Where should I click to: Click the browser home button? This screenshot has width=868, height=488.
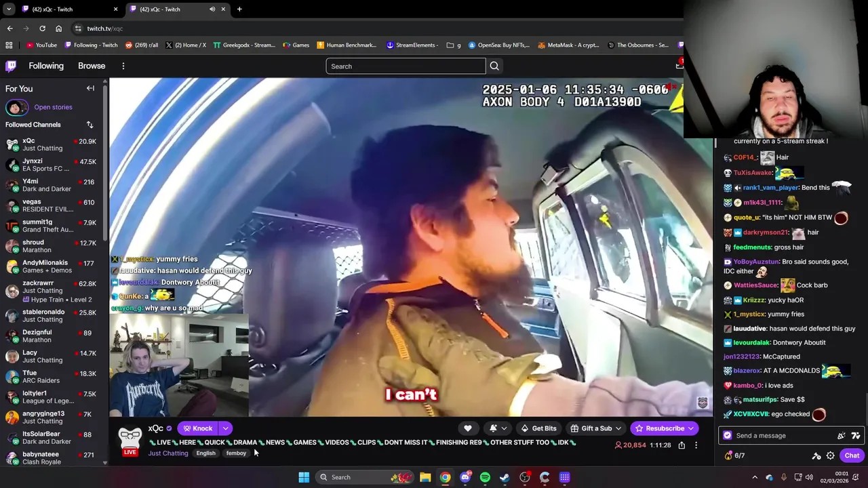(58, 28)
